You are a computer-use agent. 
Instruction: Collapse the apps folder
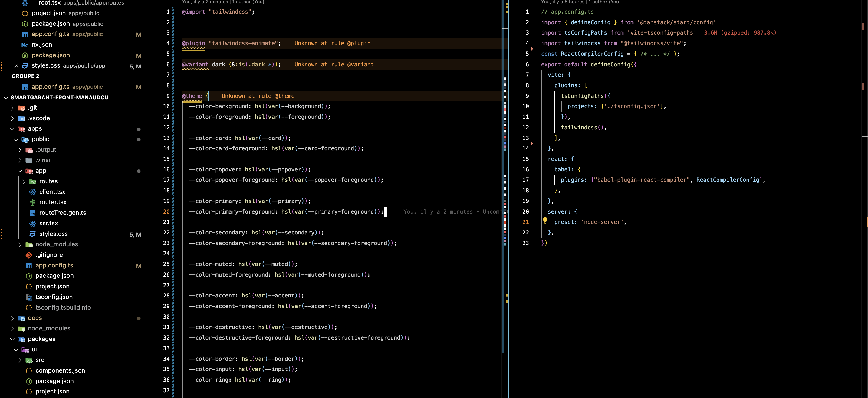pos(12,129)
